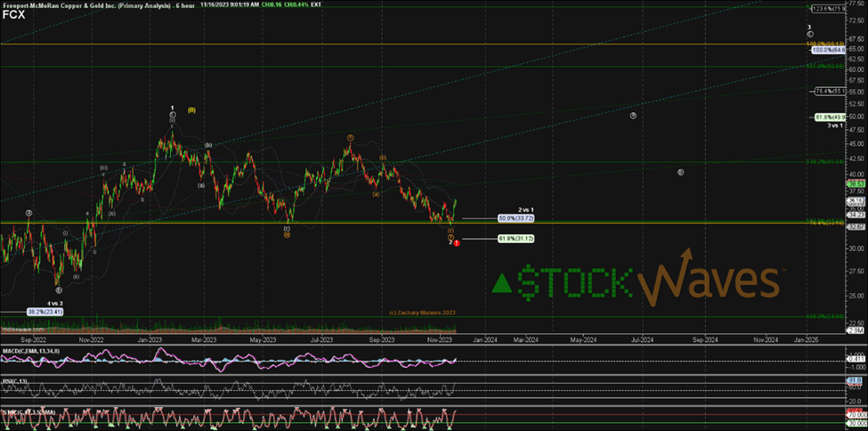Viewport: 868px width, 431px height.
Task: Select the yellow (B) wave label
Action: tap(192, 110)
